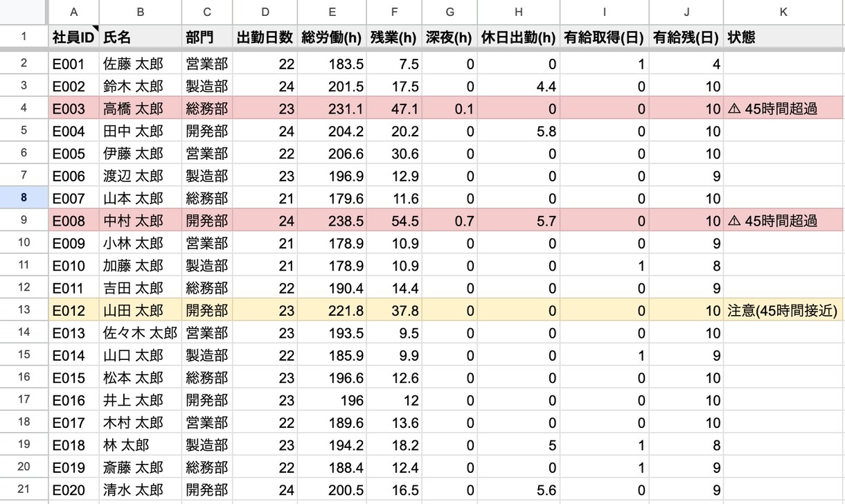The height and width of the screenshot is (504, 845).
Task: Click the late-night value 0.7
Action: point(450,221)
